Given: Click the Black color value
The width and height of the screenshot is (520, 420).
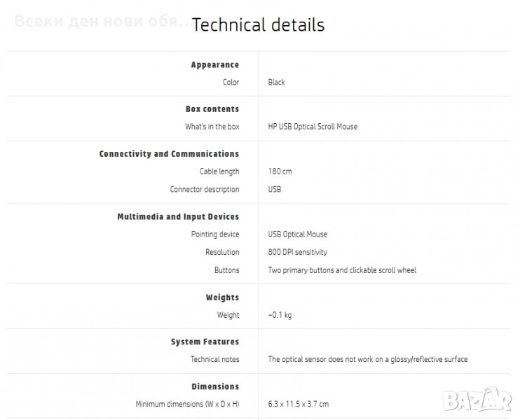Looking at the screenshot, I should point(276,83).
